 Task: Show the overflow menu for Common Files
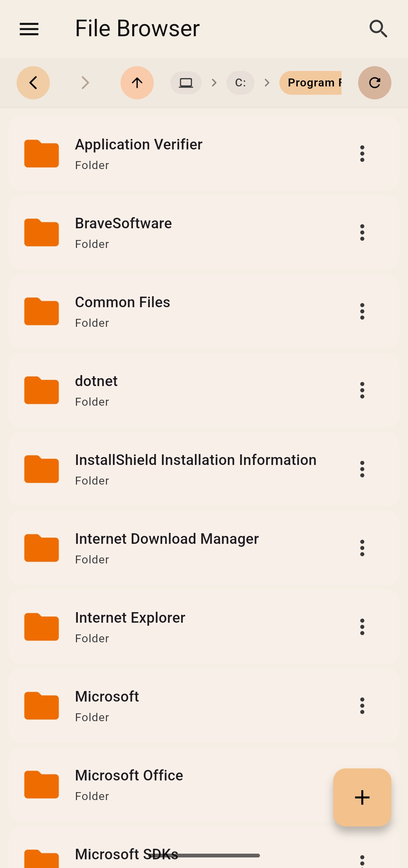point(362,311)
